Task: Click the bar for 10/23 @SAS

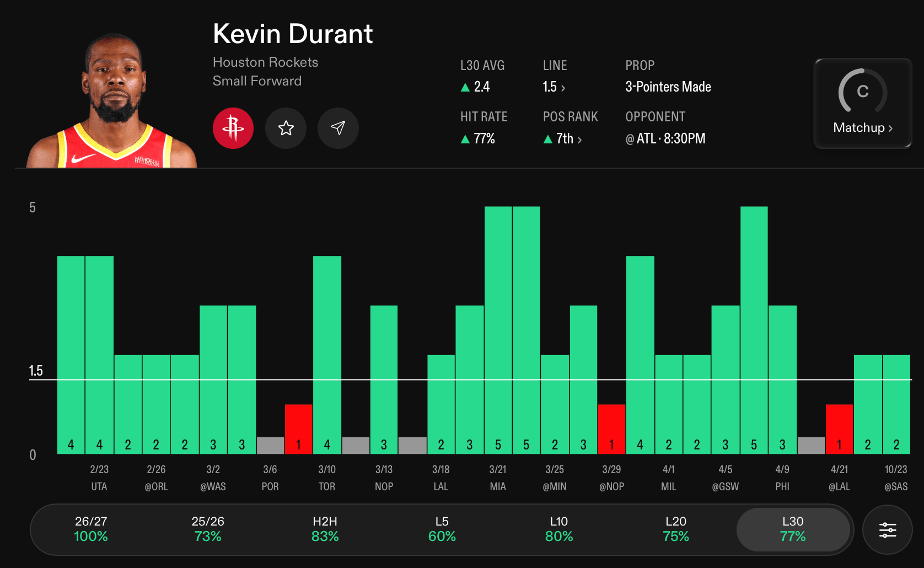Action: (x=896, y=404)
